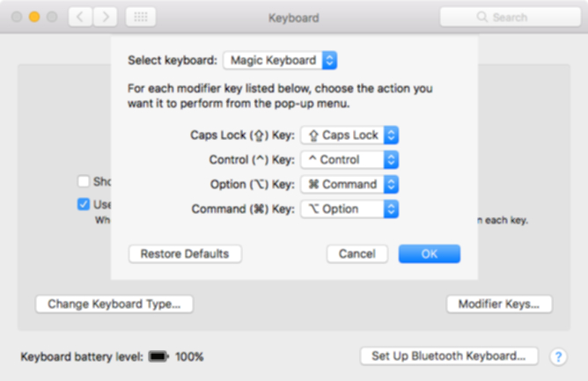The height and width of the screenshot is (381, 588).
Task: Enable the unchecked 'Sho' checkbox
Action: click(84, 181)
